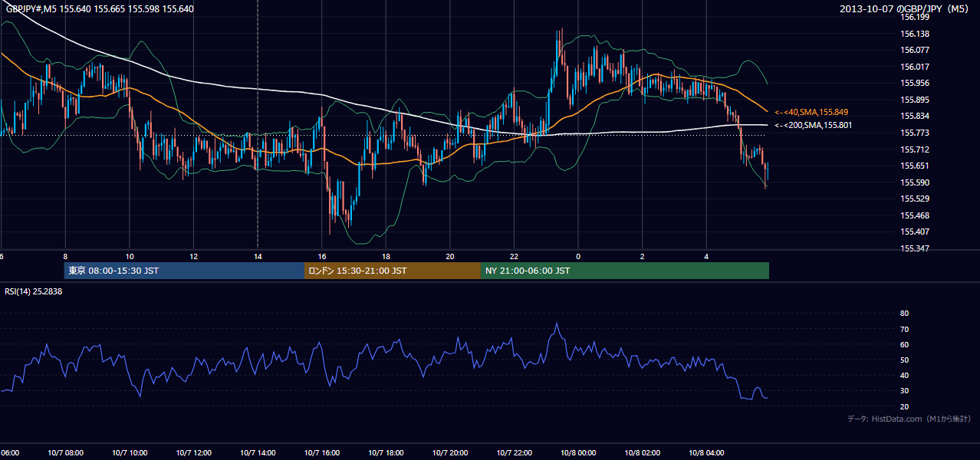Click the price axis value 155.651

pos(915,166)
